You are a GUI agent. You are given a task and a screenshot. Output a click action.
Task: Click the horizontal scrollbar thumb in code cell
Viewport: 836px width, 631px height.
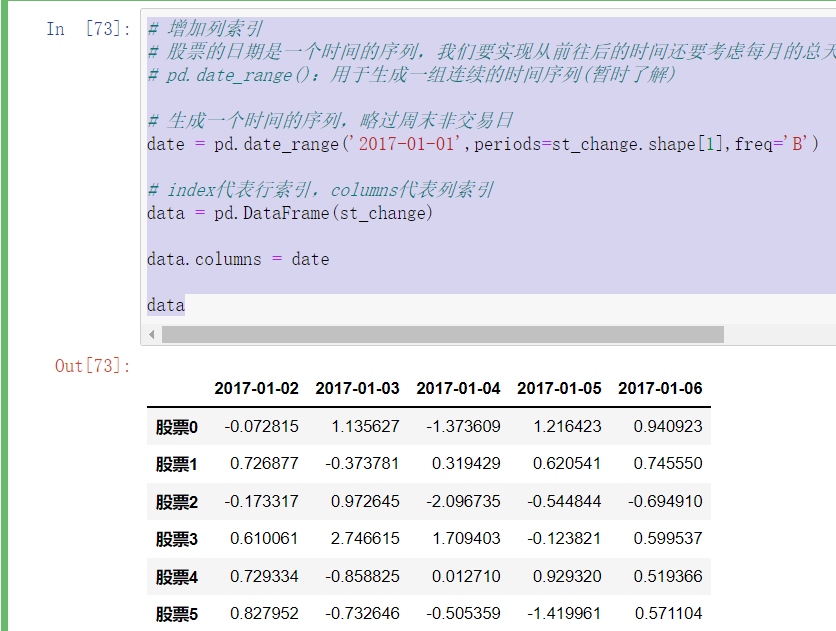click(443, 335)
